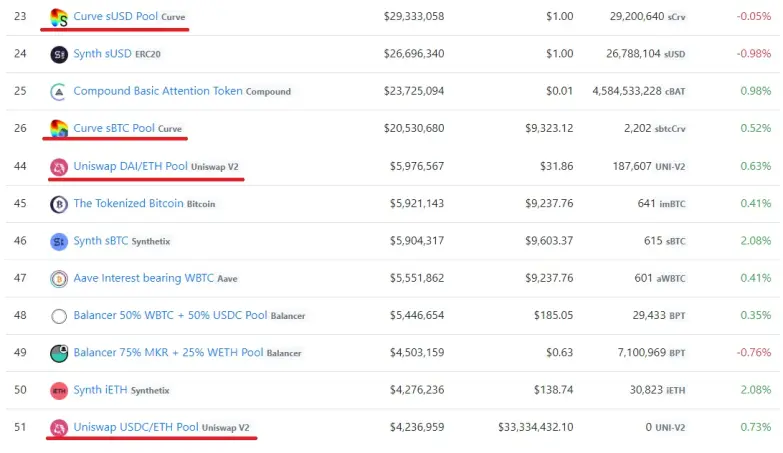Click the $0.63 price cell
The image size is (783, 453).
point(560,353)
